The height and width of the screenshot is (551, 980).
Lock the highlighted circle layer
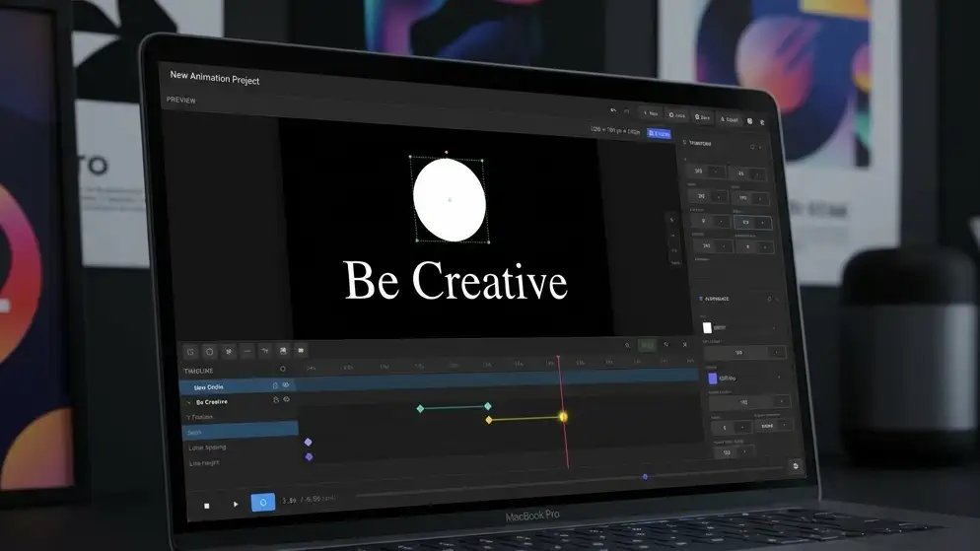tap(275, 385)
